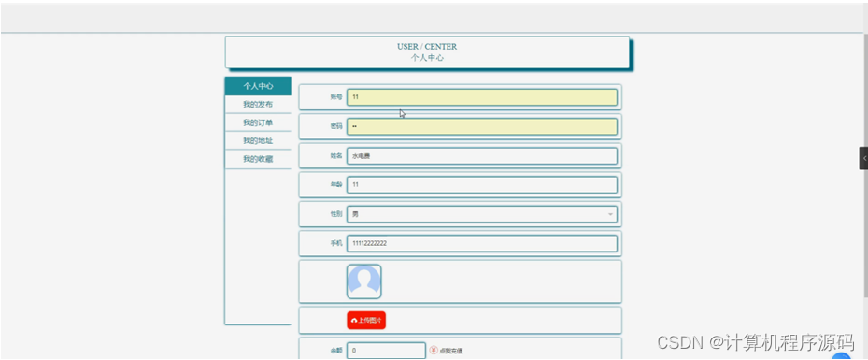The height and width of the screenshot is (360, 868).
Task: Open the 我的发布 sidebar tab
Action: click(x=258, y=105)
